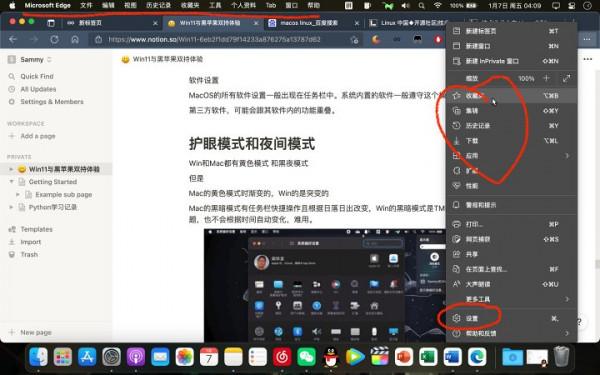The height and width of the screenshot is (375, 600).
Task: Open 下载 in Edge menu
Action: pos(511,141)
